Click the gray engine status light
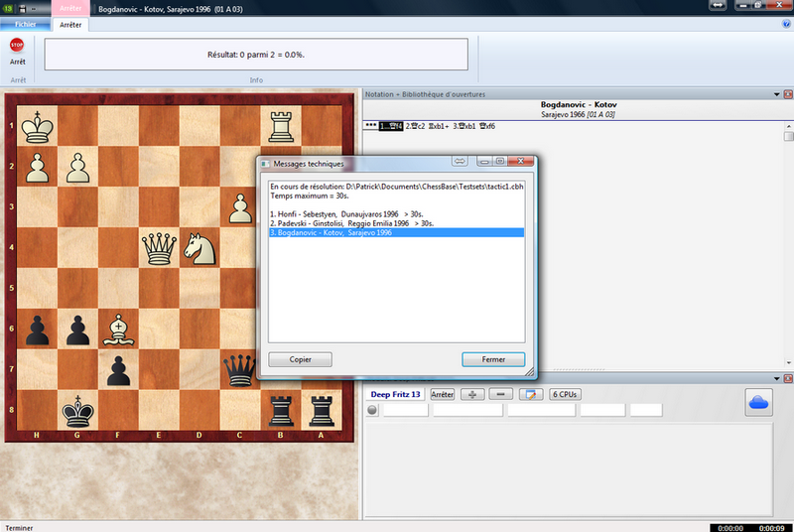 coord(372,410)
